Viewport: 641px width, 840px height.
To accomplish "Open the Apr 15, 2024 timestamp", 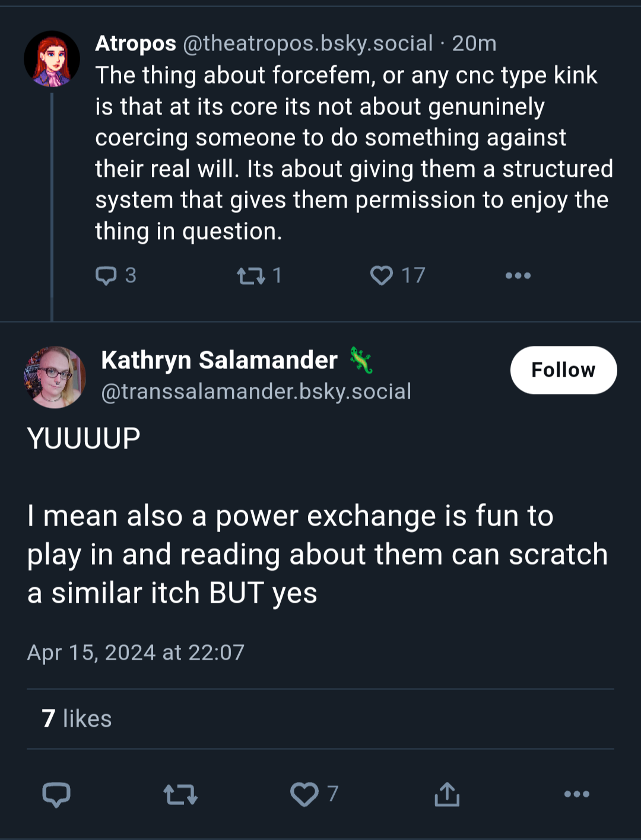I will point(136,653).
